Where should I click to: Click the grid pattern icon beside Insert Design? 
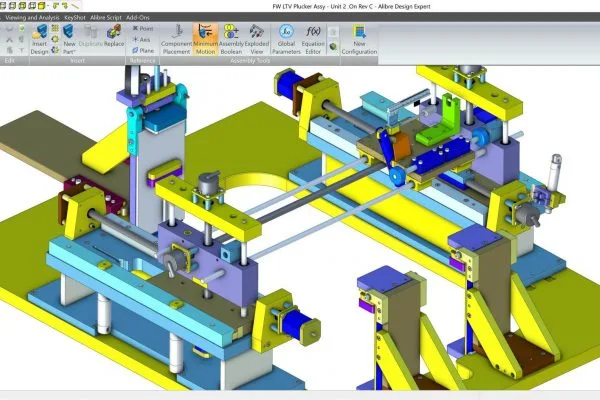click(x=55, y=28)
